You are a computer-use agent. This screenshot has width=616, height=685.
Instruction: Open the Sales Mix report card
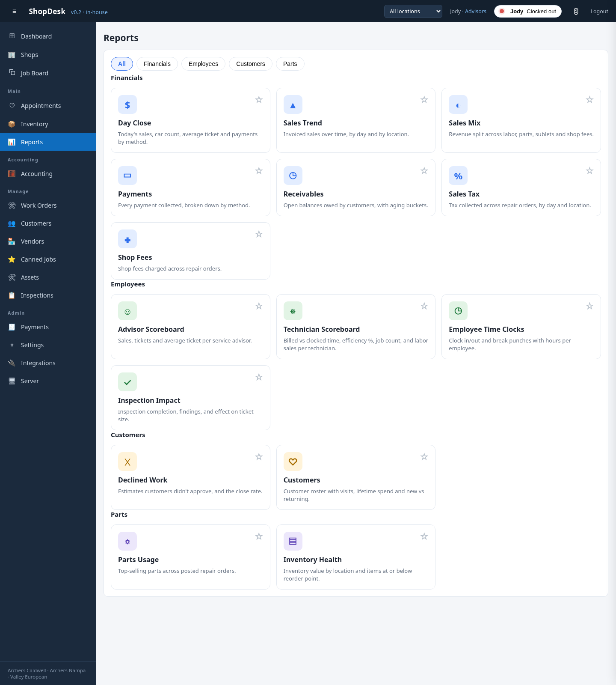[521, 120]
